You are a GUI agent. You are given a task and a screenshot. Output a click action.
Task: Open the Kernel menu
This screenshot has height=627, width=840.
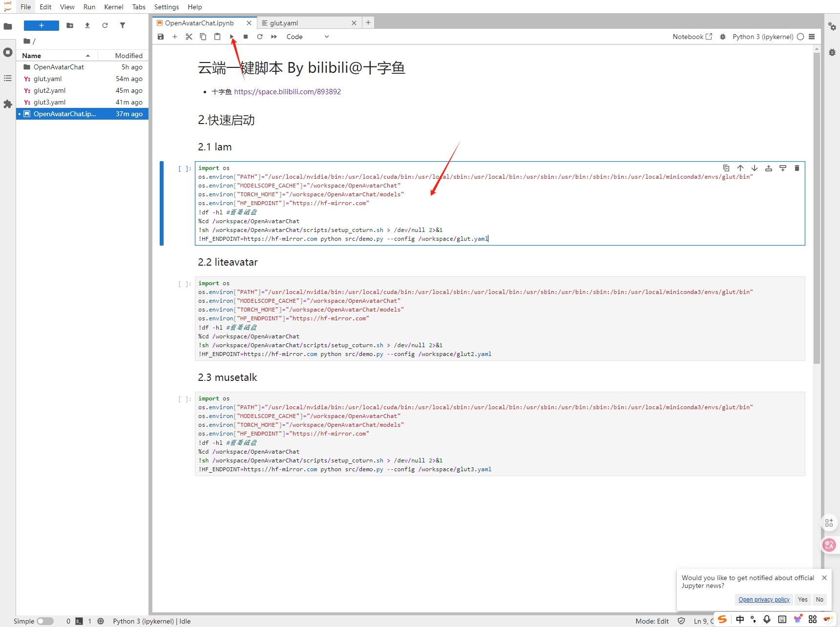pyautogui.click(x=114, y=7)
